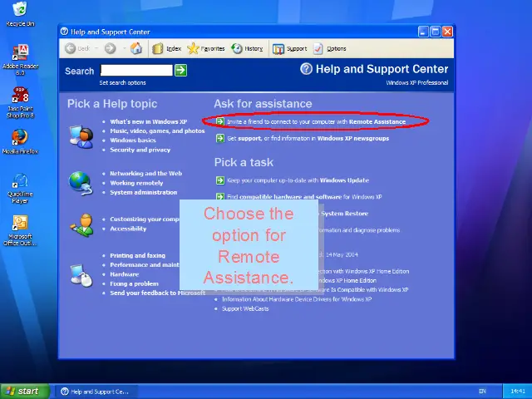
Task: Minimize the Help and Support Center window
Action: [x=423, y=32]
